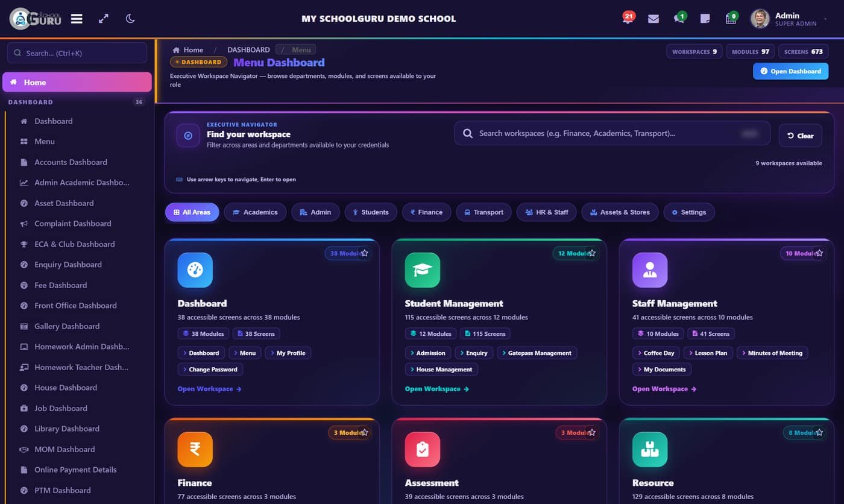Select the Transport filter tab
Screen dimensions: 844x504
pos(483,212)
